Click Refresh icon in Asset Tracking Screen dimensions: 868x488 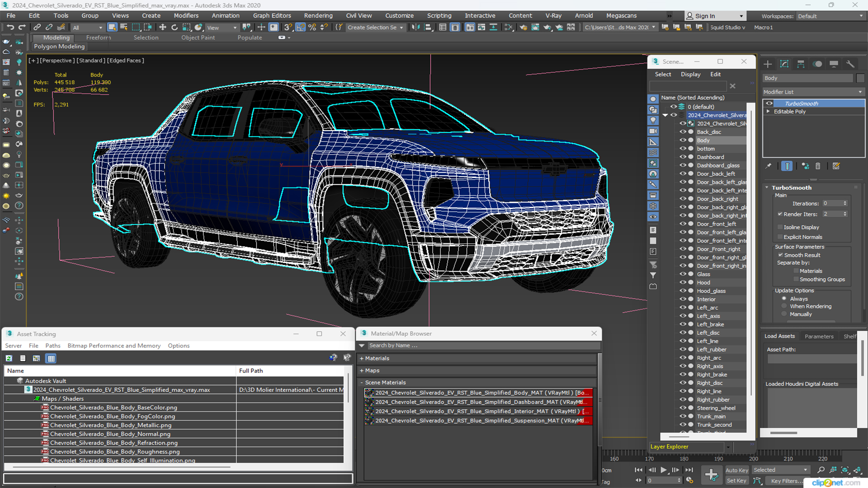coord(9,358)
